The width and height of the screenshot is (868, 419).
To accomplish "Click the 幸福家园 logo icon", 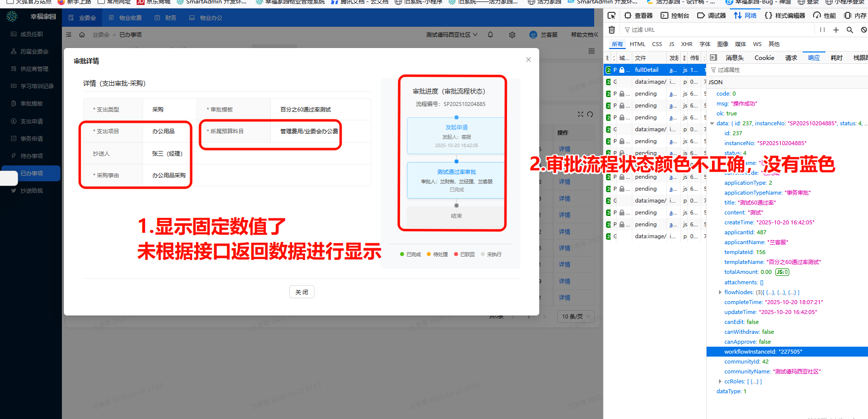I will (12, 16).
